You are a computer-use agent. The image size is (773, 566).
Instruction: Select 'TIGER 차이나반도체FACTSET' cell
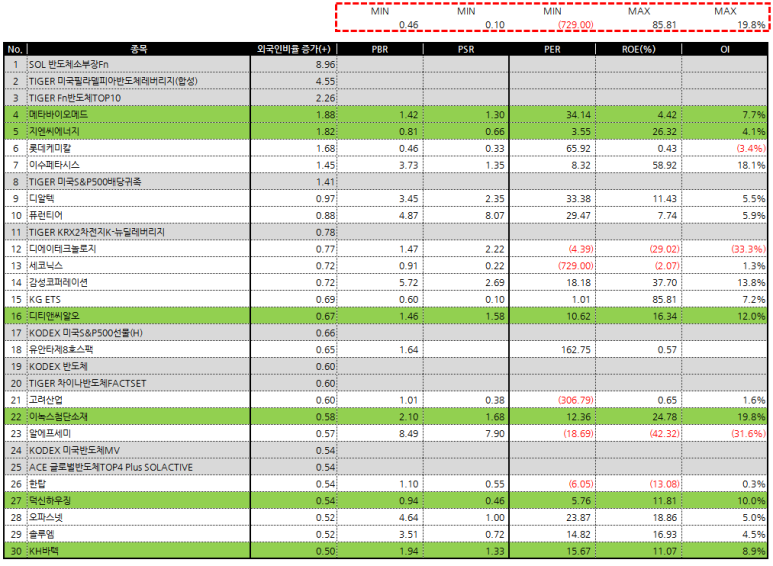pyautogui.click(x=139, y=383)
